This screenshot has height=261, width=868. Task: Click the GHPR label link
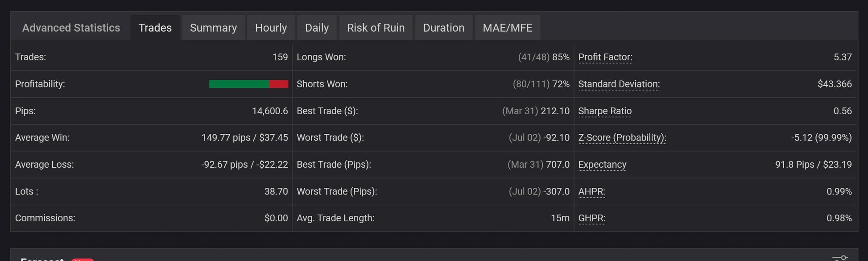coord(591,218)
